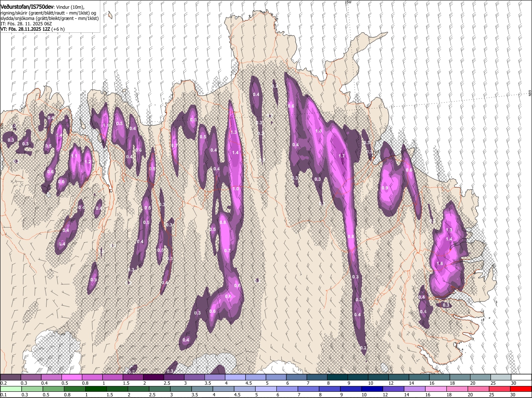The image size is (532, 398).
Task: Click the 'Vindur (10m)' header text
Action: [70, 7]
